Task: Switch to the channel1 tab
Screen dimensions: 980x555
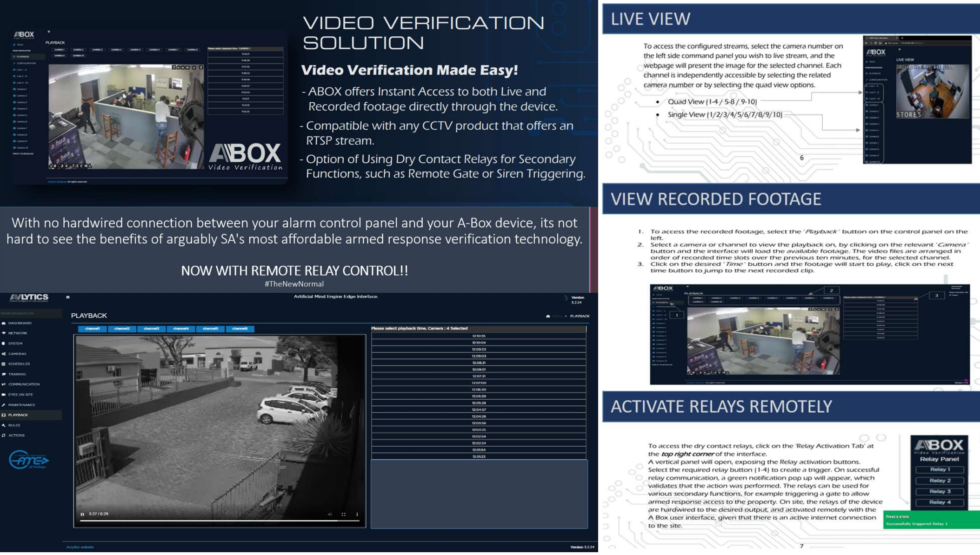Action: tap(93, 329)
